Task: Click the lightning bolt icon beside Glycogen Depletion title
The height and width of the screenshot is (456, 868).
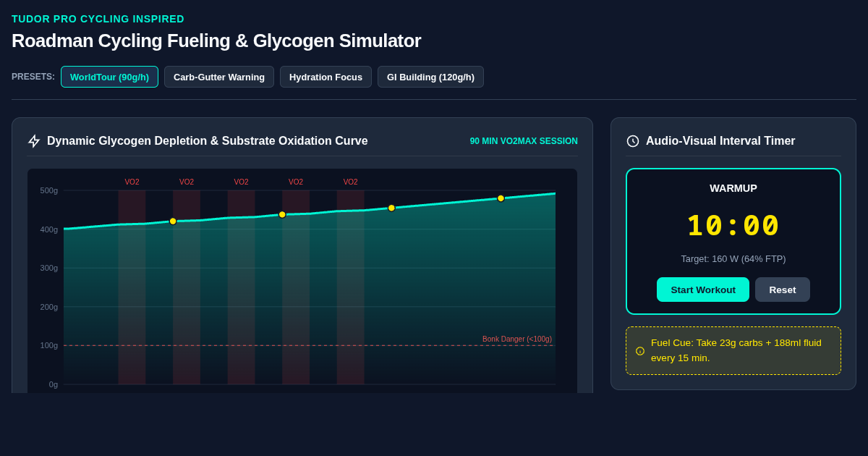Action: click(x=34, y=141)
